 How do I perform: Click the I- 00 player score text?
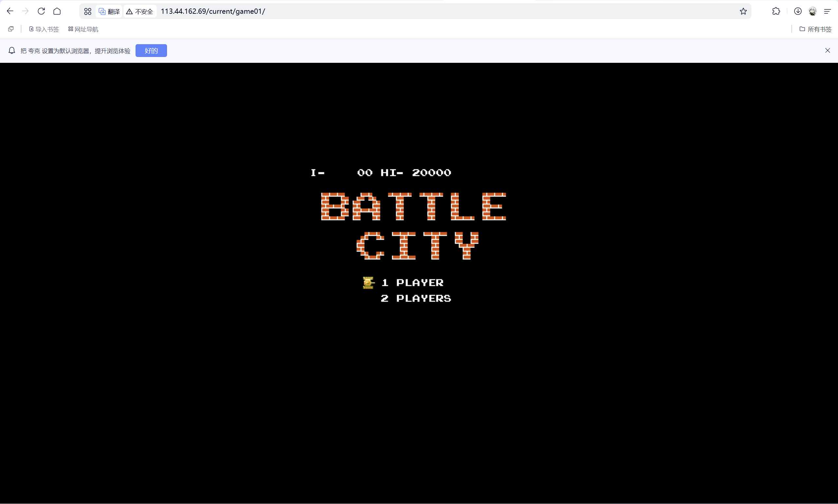point(342,172)
